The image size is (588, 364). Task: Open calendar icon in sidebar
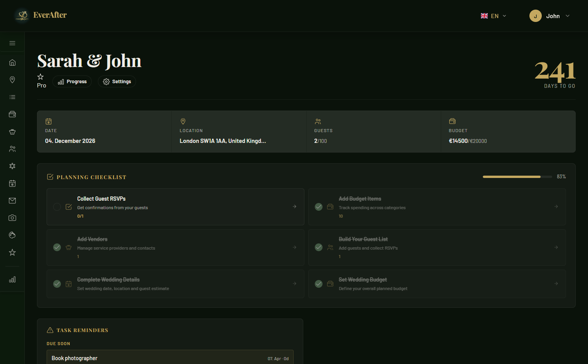tap(12, 183)
